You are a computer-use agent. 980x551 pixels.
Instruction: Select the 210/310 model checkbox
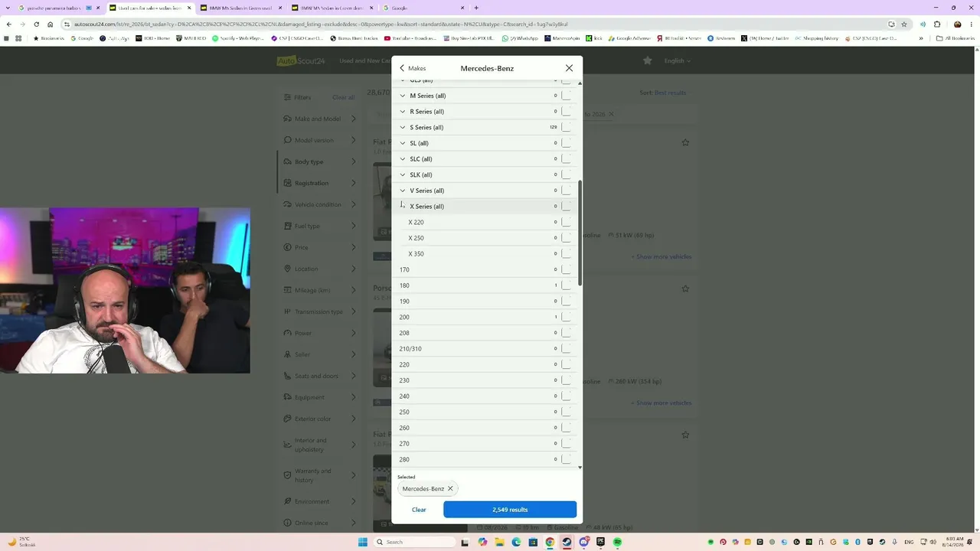[x=567, y=348]
